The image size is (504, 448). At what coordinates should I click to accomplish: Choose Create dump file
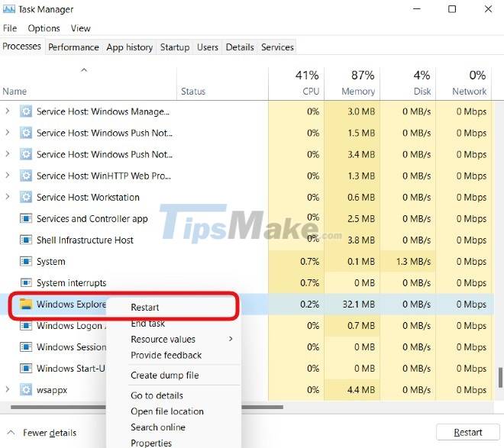click(165, 375)
